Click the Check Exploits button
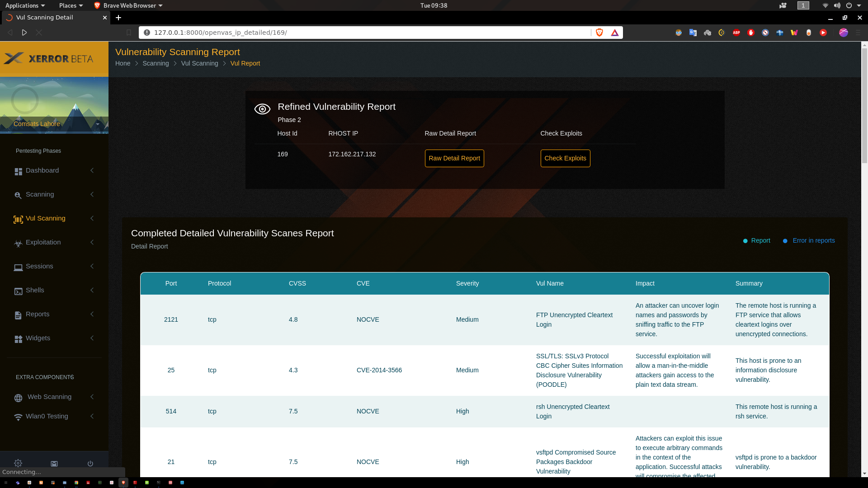 (565, 158)
